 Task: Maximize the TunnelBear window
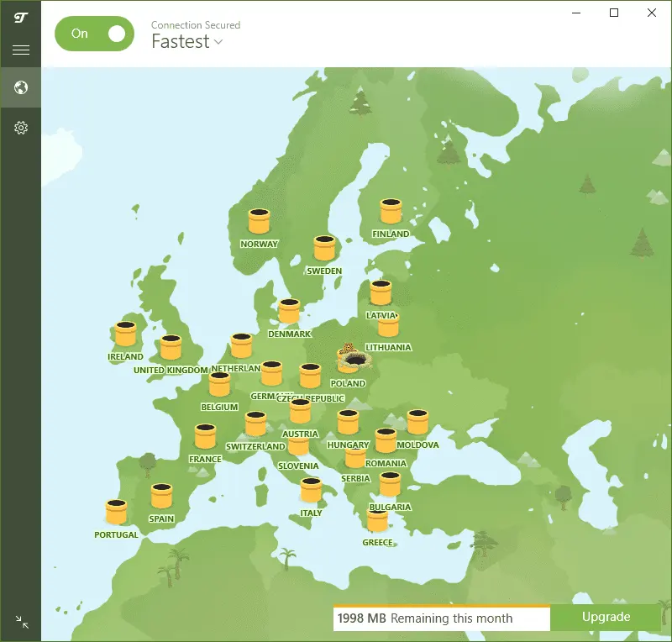pyautogui.click(x=613, y=13)
